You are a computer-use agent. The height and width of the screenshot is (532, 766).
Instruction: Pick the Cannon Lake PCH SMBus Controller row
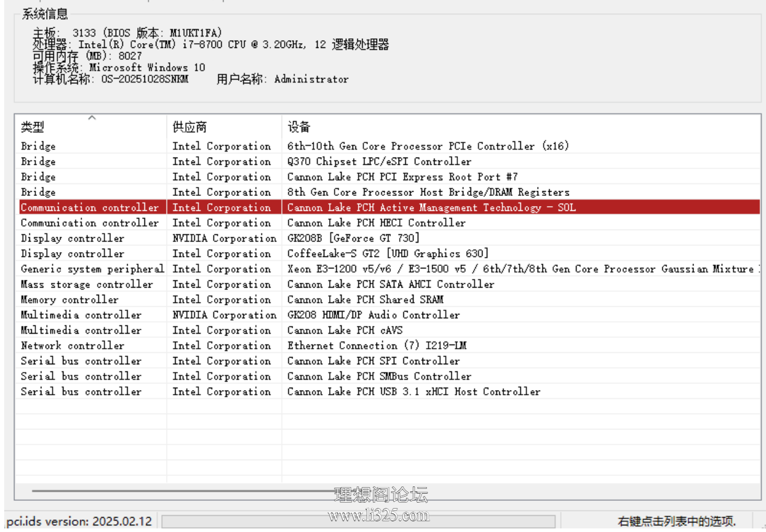coord(379,376)
